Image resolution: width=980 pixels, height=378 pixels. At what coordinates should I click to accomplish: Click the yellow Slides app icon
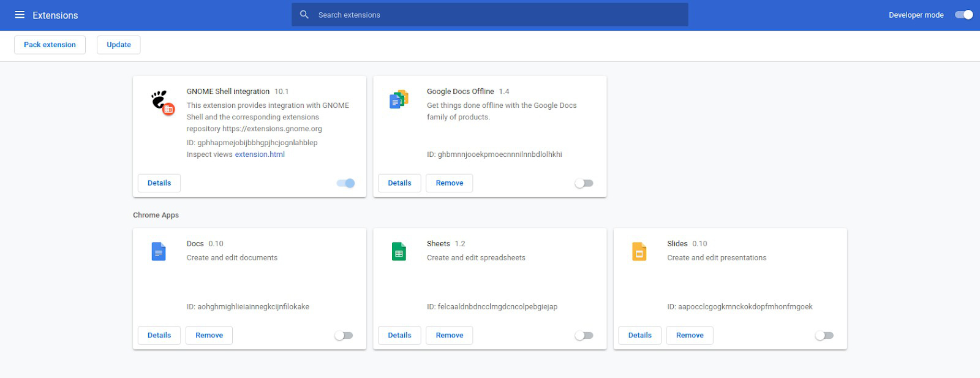(x=639, y=251)
